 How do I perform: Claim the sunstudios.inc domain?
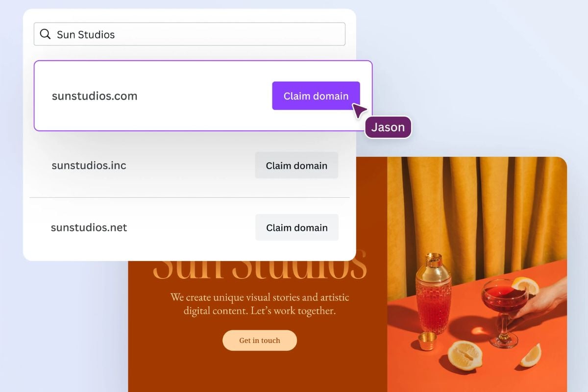[x=296, y=166]
